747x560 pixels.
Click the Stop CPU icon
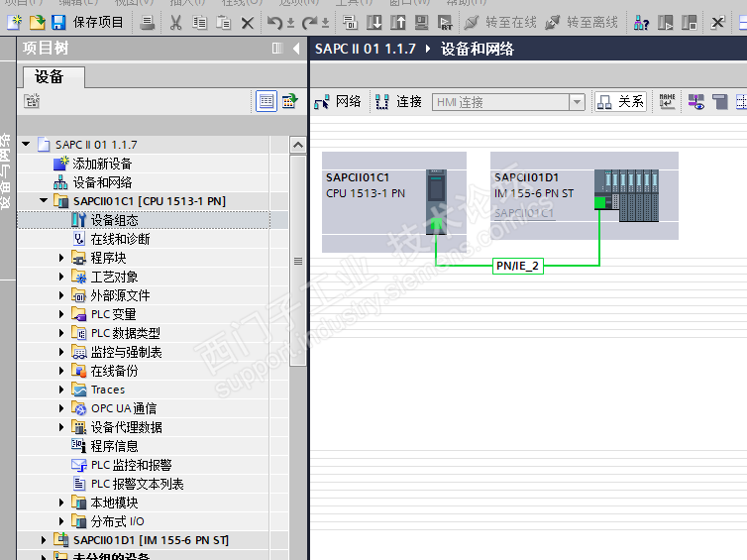689,23
